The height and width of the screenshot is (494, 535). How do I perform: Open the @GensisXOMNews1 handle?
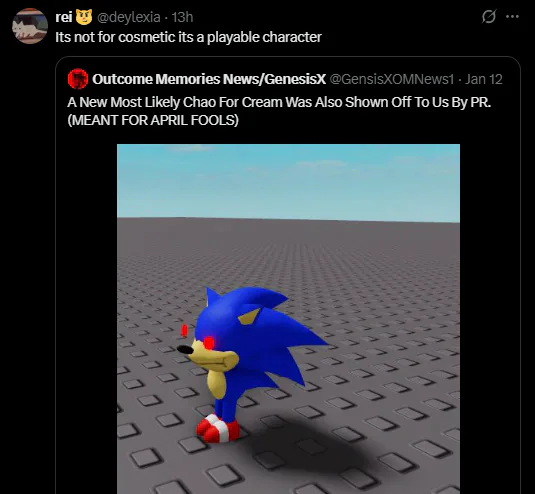click(392, 79)
